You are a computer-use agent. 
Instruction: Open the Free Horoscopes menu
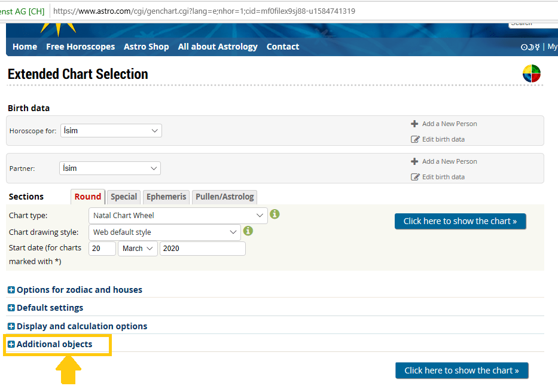[80, 47]
